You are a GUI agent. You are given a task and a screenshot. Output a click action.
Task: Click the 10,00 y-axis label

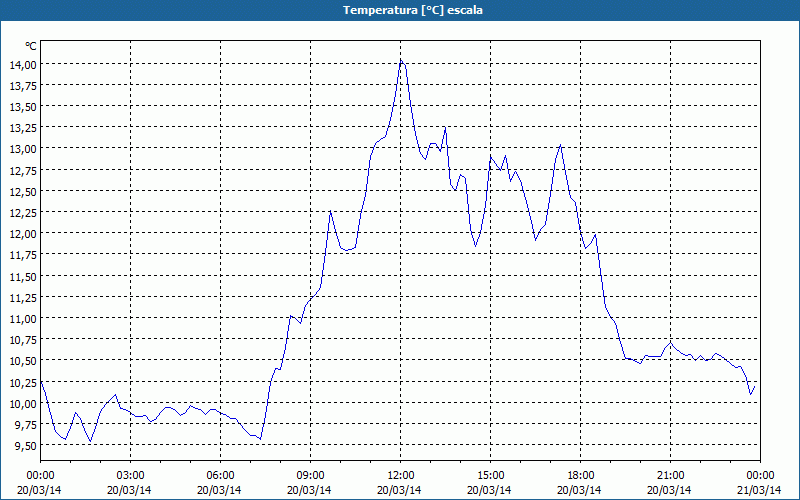(23, 404)
